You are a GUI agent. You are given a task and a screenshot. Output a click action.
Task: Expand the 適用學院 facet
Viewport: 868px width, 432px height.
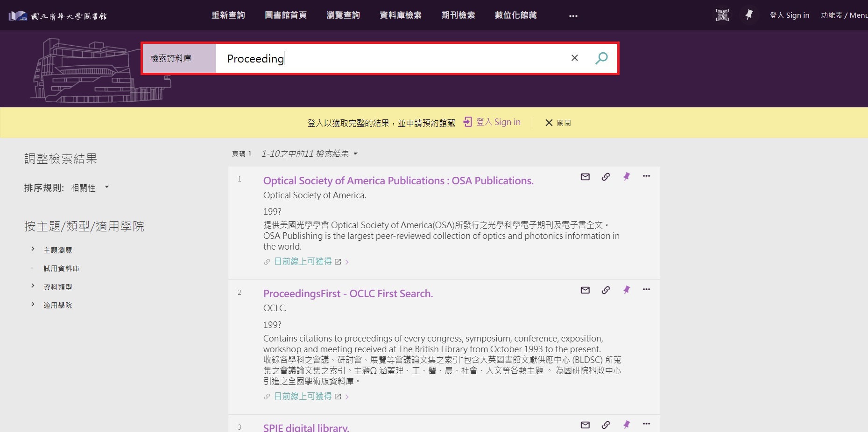[x=33, y=304]
